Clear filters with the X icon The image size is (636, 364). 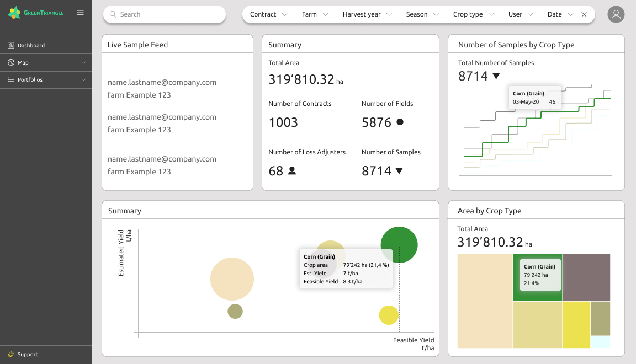(x=584, y=15)
